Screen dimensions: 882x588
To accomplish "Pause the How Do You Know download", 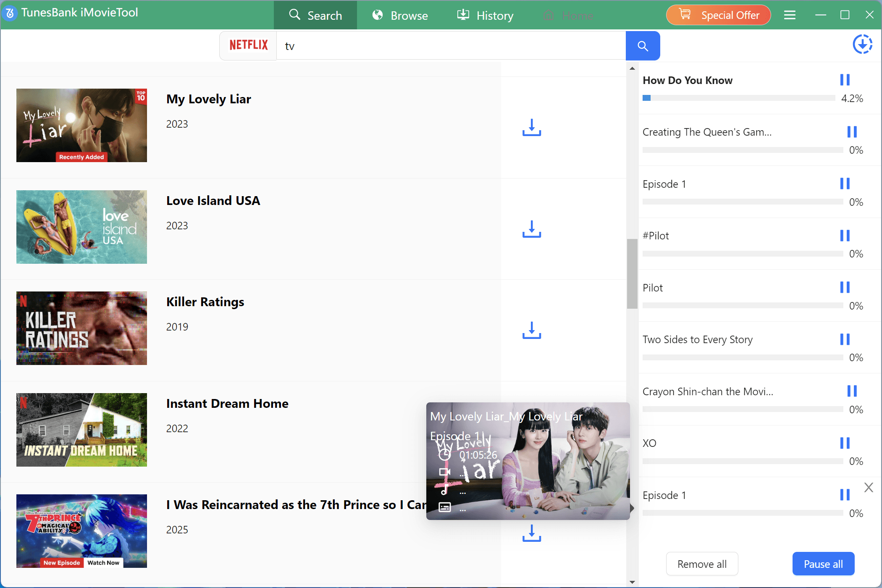I will 845,80.
